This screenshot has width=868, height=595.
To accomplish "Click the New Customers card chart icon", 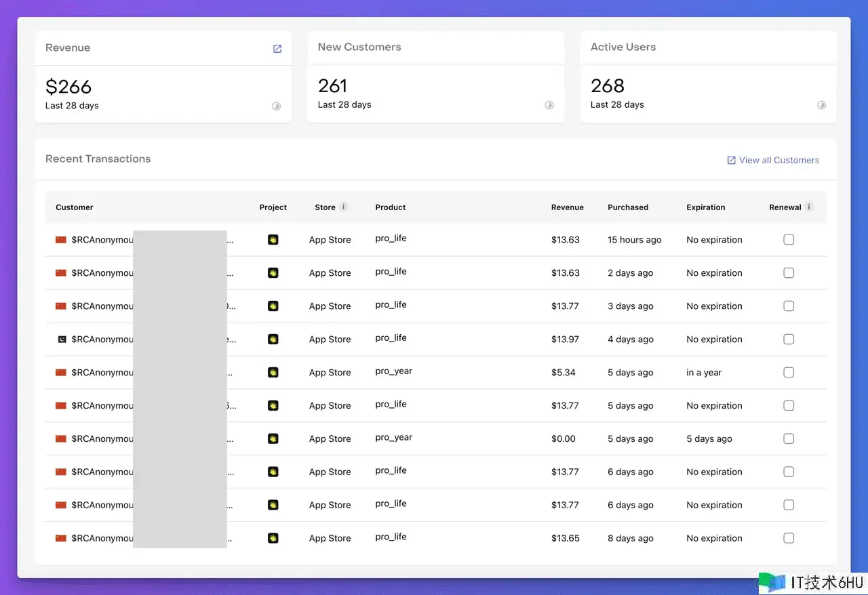I will tap(549, 105).
